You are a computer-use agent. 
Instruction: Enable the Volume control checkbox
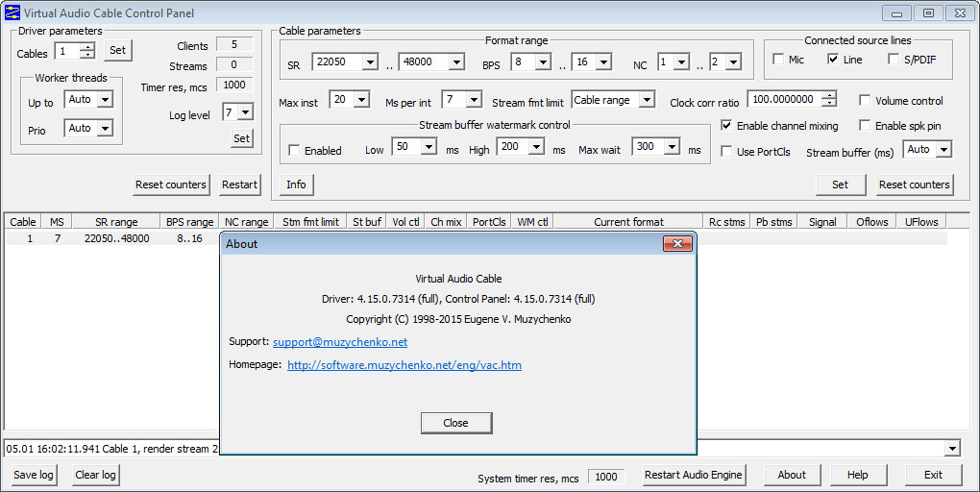coord(865,100)
